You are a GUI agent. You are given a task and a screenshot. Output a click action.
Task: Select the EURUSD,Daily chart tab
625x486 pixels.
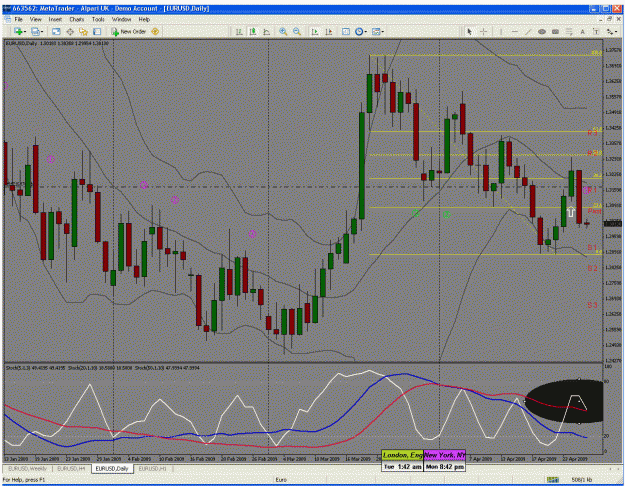[112, 468]
